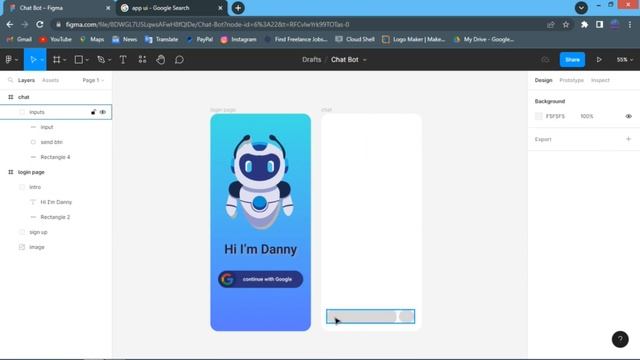The image size is (640, 360).
Task: Open the Figma main menu icon
Action: click(x=9, y=60)
